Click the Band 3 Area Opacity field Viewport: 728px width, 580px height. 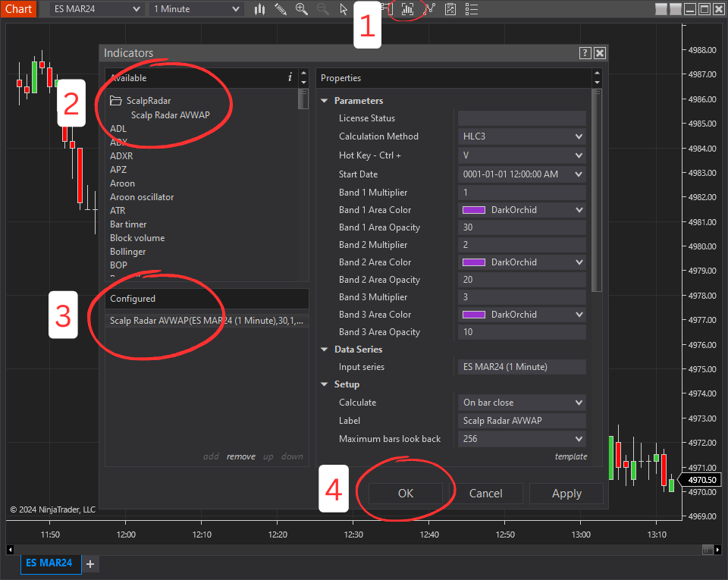pyautogui.click(x=522, y=332)
